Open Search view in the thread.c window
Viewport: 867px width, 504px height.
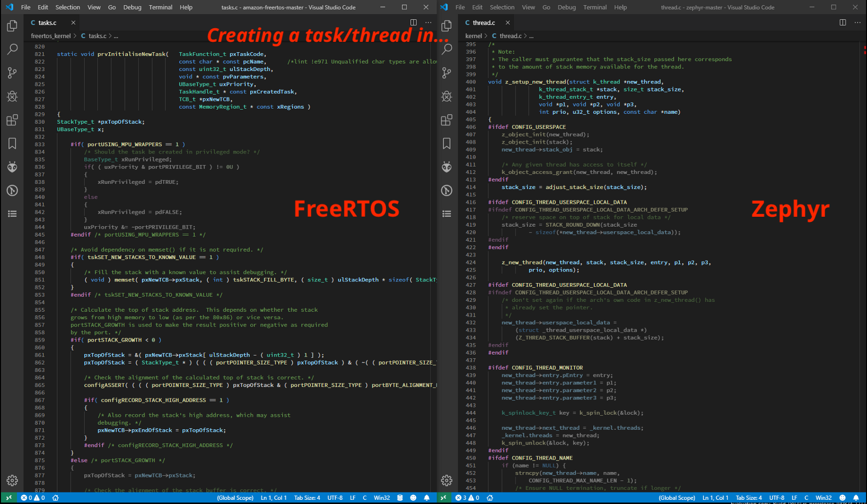point(447,49)
